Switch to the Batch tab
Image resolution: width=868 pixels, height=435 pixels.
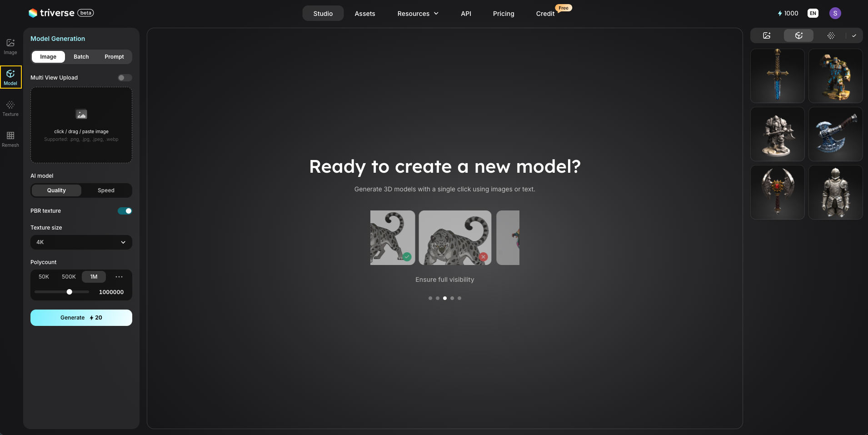pos(81,56)
